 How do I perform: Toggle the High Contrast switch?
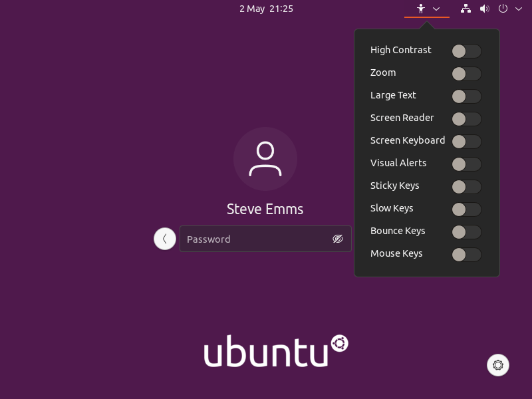click(x=467, y=51)
